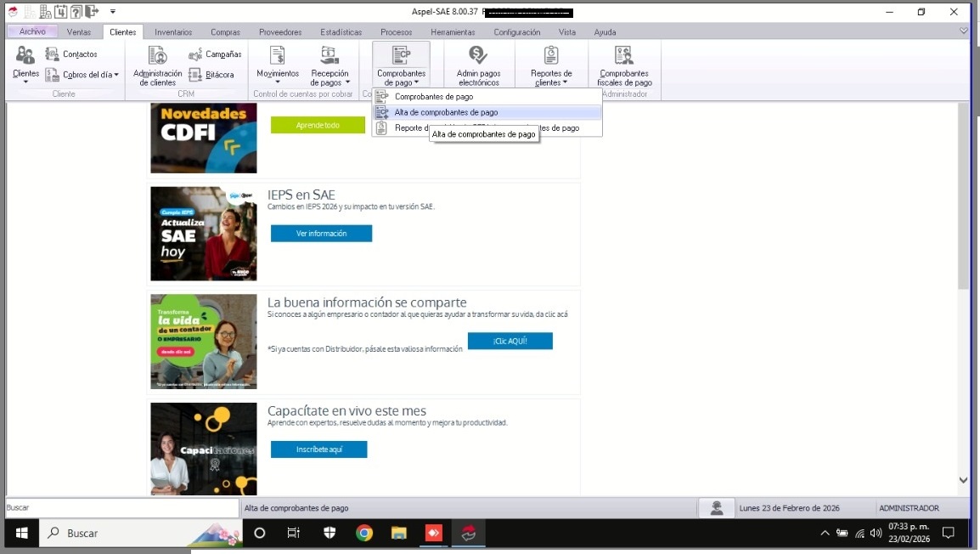
Task: Collapse the Comprobantes de pago dropdown button
Action: 401,66
